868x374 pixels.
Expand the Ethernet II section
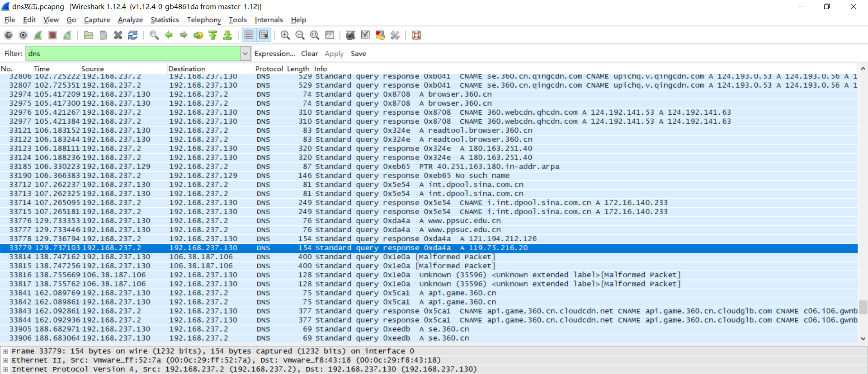pos(5,360)
